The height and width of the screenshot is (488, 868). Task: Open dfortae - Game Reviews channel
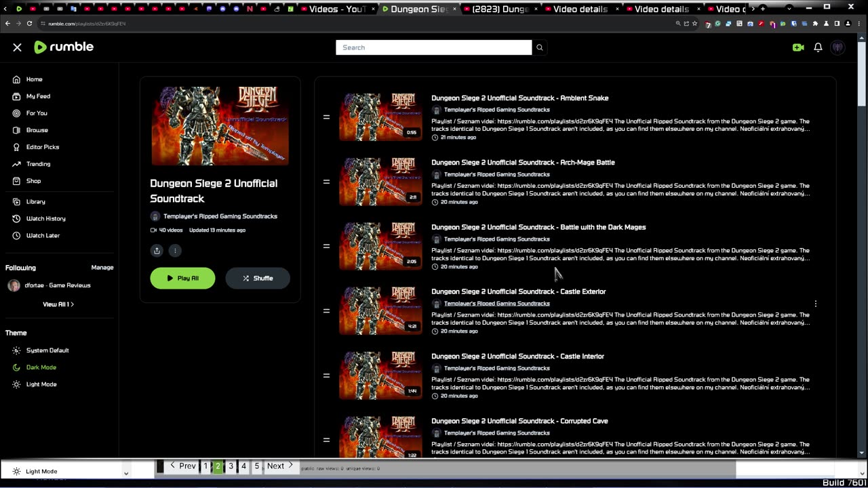[x=49, y=285]
